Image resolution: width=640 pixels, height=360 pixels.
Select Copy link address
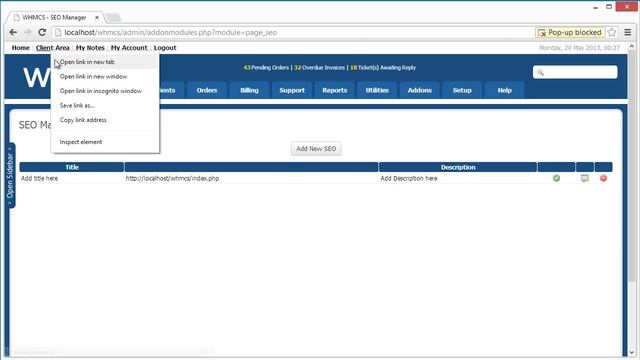click(x=105, y=120)
